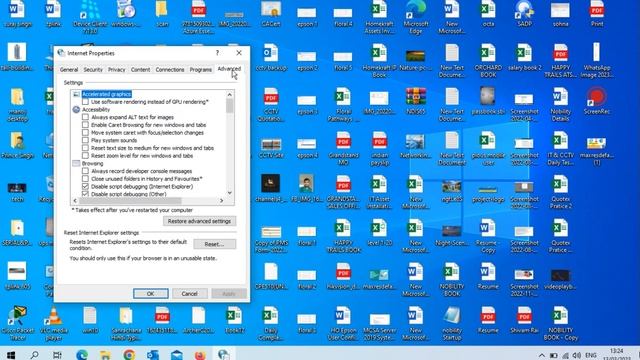Select the cctv backup Outlook file
The height and width of the screenshot is (360, 640).
[x=271, y=58]
